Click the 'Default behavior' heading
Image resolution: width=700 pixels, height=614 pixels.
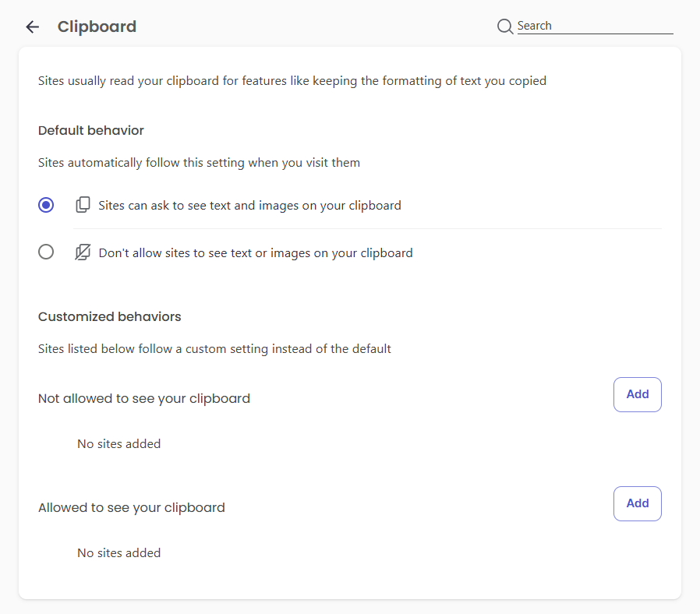coord(91,130)
